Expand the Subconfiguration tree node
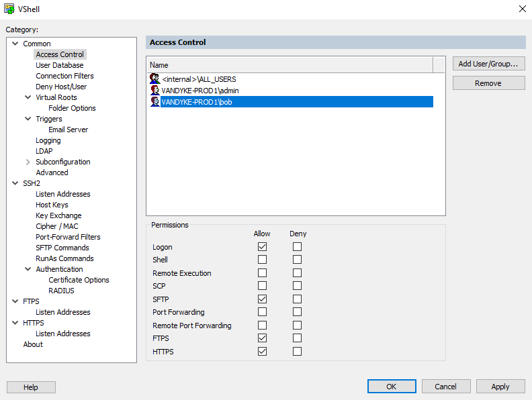 [x=28, y=162]
